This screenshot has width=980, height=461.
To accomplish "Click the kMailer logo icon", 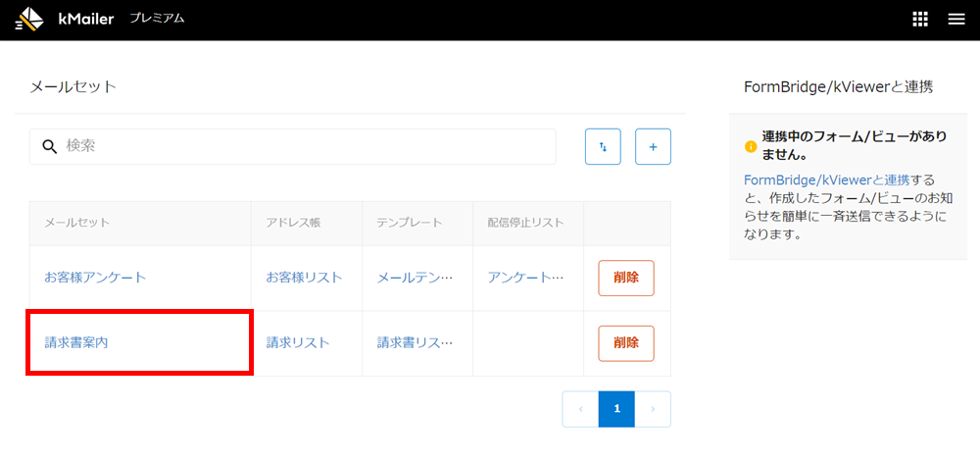I will pos(29,19).
